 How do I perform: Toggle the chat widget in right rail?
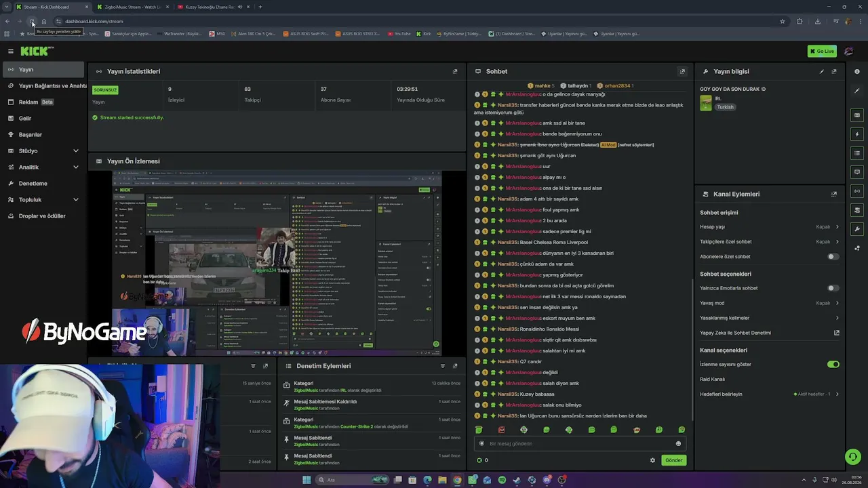857,172
